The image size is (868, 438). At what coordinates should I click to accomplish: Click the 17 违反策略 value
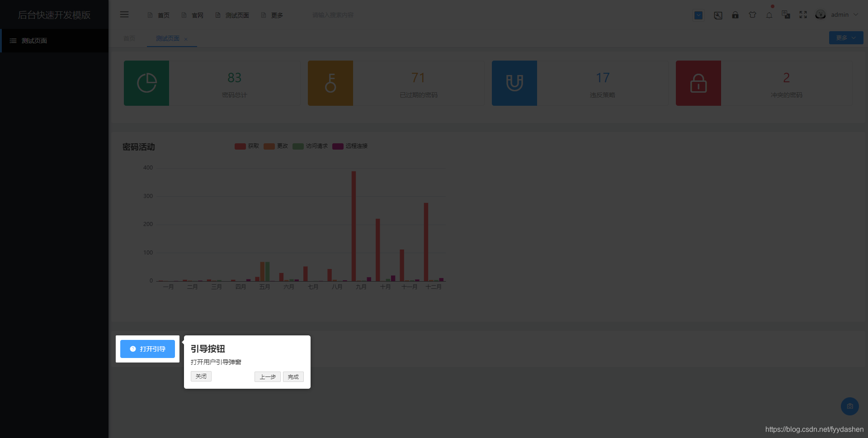(603, 78)
